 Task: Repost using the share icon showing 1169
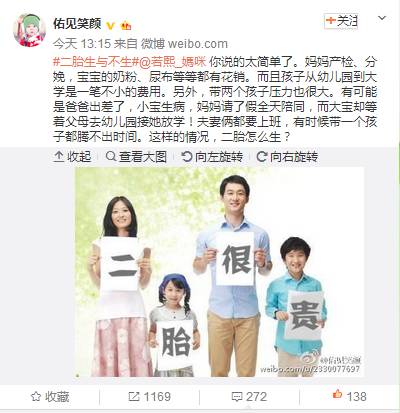(x=150, y=397)
